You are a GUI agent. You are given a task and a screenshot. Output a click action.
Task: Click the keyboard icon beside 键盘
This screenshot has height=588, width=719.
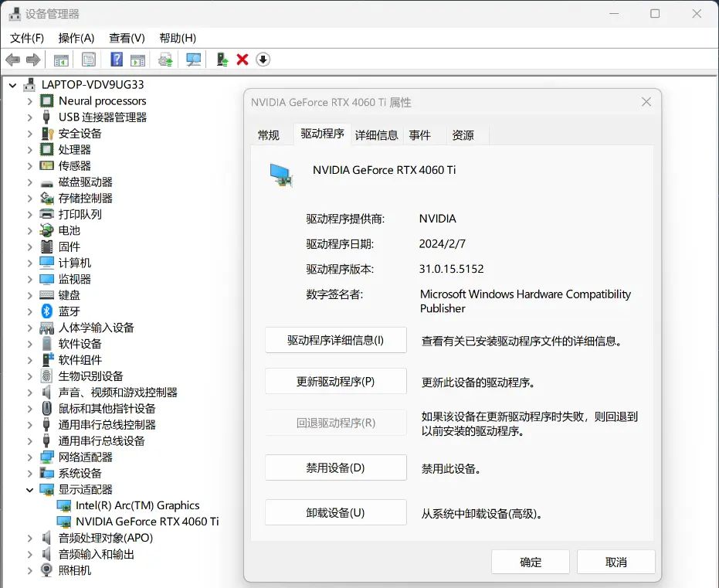point(47,295)
